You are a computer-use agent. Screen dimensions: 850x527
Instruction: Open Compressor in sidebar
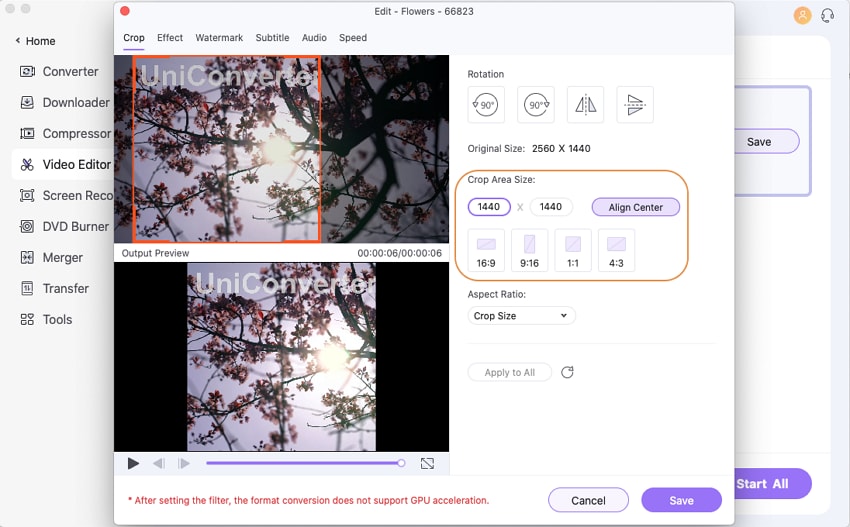65,133
